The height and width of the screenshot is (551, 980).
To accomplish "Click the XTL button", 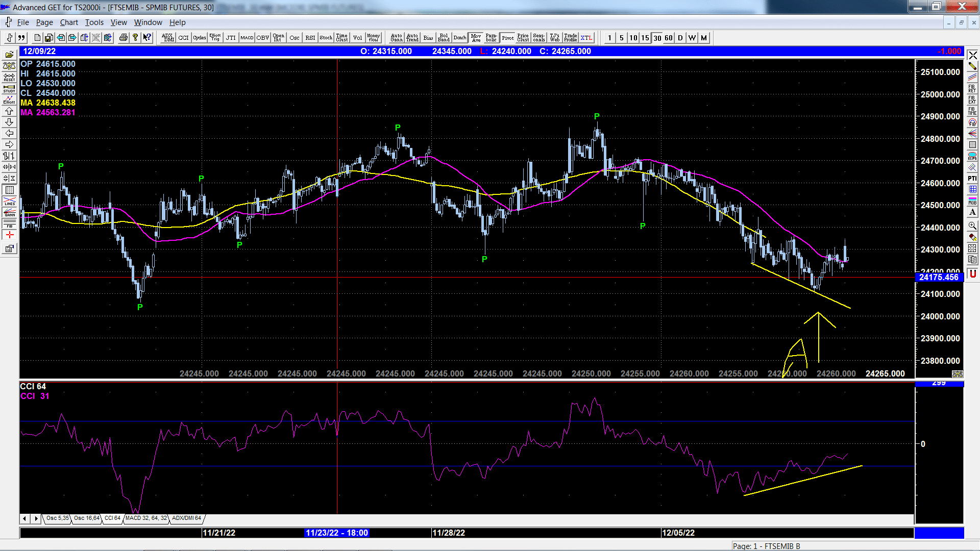I will click(x=586, y=38).
